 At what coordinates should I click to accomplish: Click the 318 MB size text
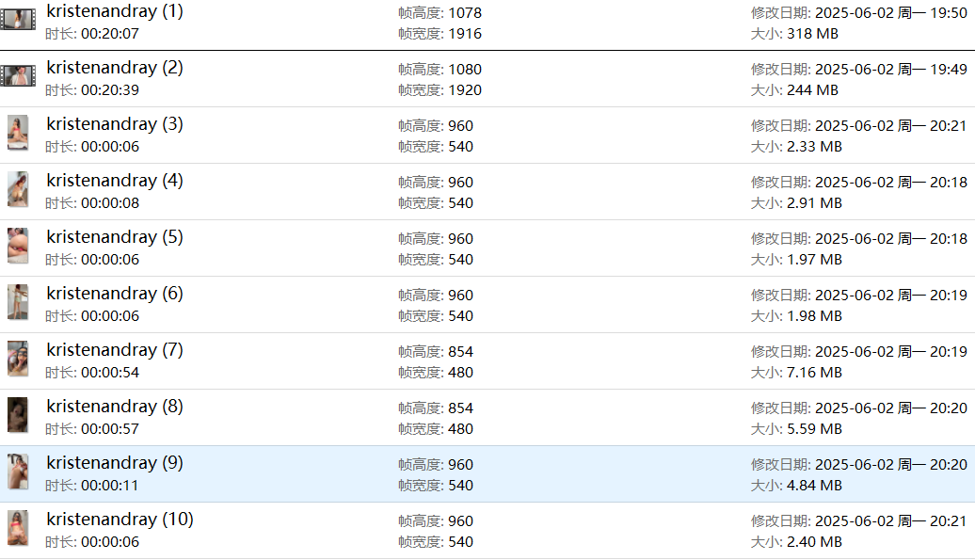812,34
